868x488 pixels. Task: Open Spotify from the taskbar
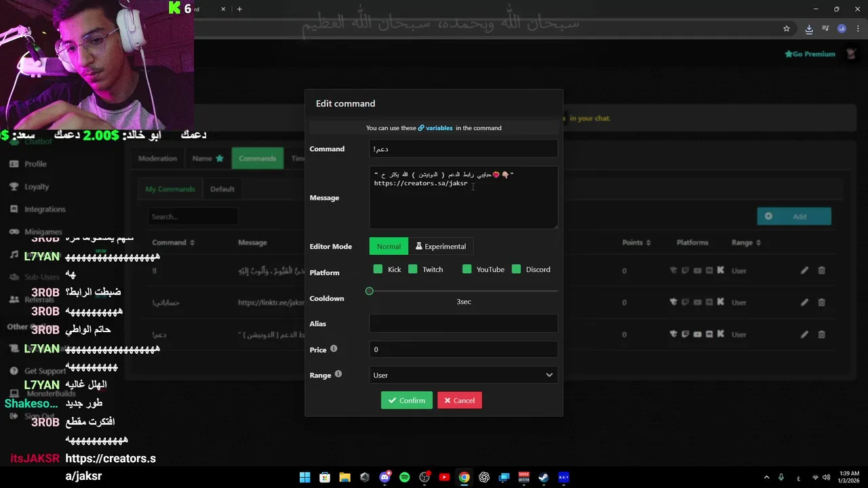[405, 477]
